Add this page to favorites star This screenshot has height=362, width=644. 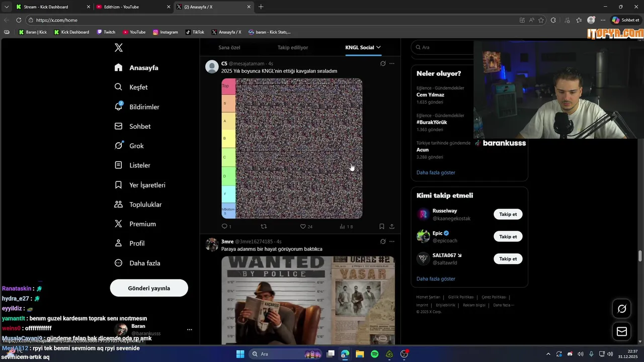point(541,20)
